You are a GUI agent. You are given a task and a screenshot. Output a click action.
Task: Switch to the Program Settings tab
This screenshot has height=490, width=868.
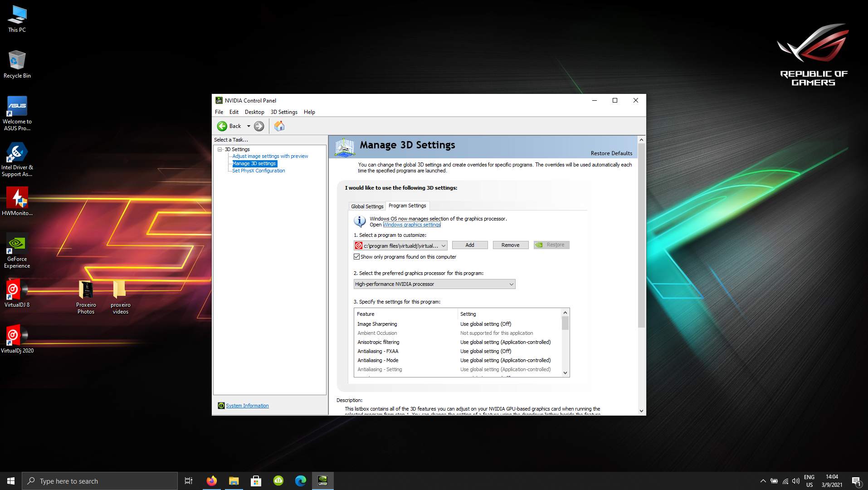407,206
